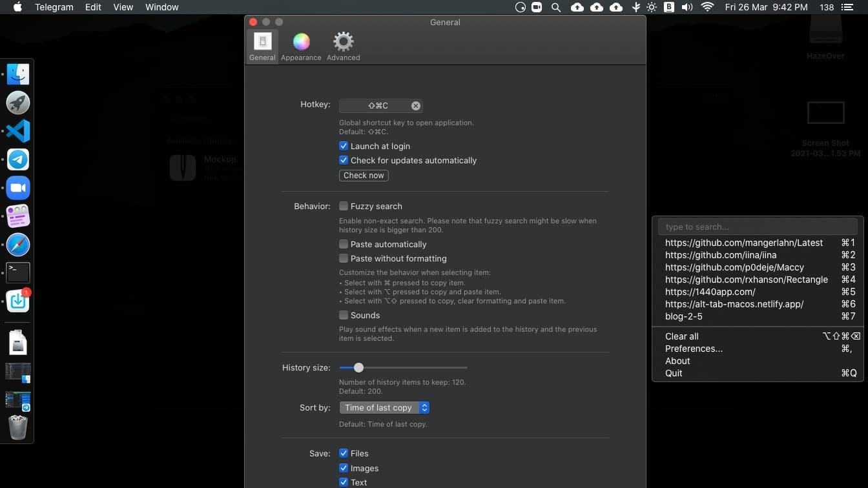Uncheck saving Files

tap(344, 453)
